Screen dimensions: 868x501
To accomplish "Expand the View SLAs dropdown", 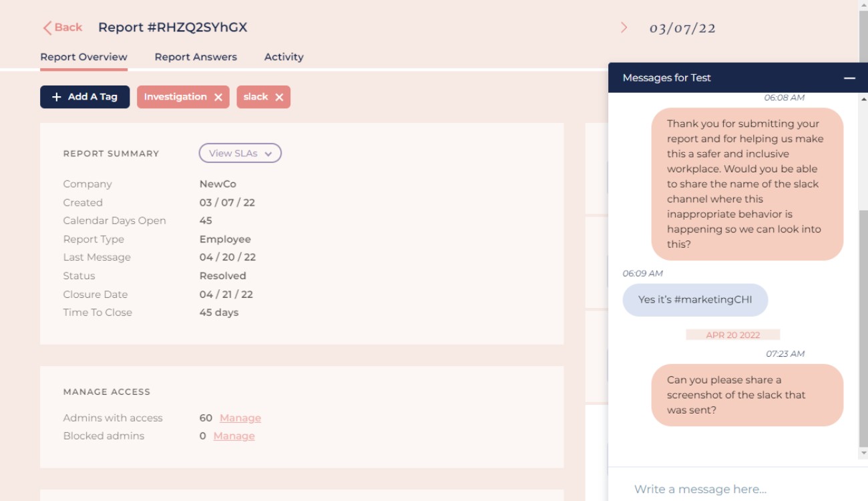I will 240,153.
